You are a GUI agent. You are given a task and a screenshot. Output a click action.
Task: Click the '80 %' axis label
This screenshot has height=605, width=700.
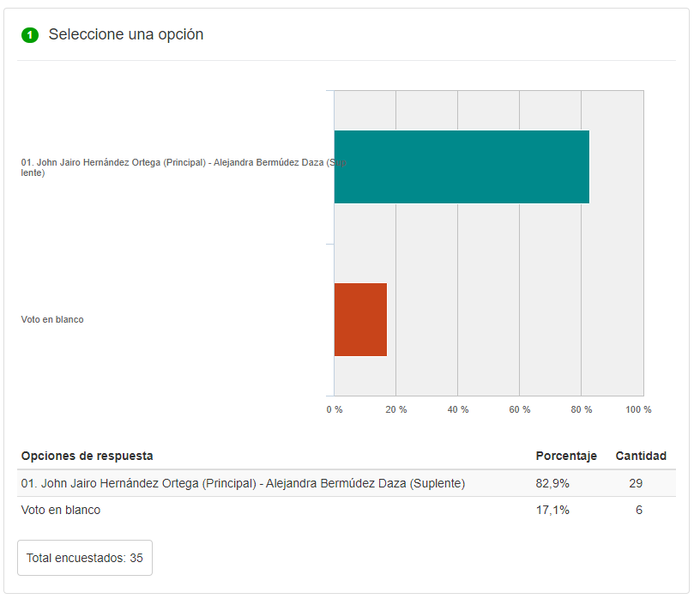(x=582, y=409)
